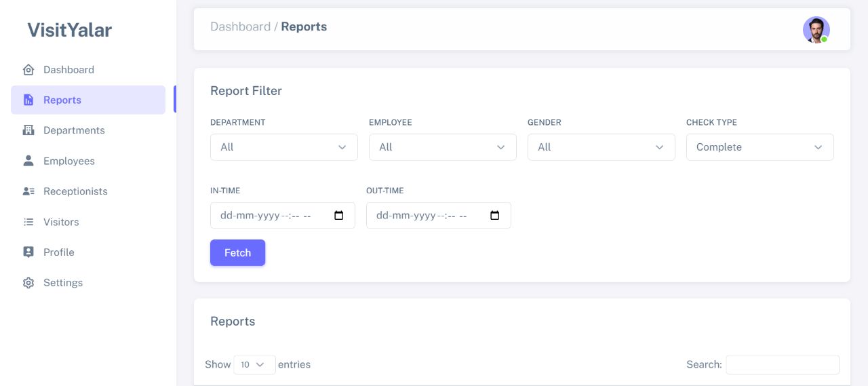Open the In-Time calendar picker icon
Image resolution: width=868 pixels, height=386 pixels.
(x=339, y=216)
